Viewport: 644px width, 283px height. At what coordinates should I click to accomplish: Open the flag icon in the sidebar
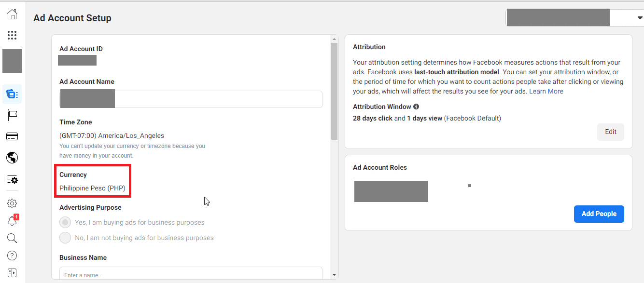[x=12, y=115]
